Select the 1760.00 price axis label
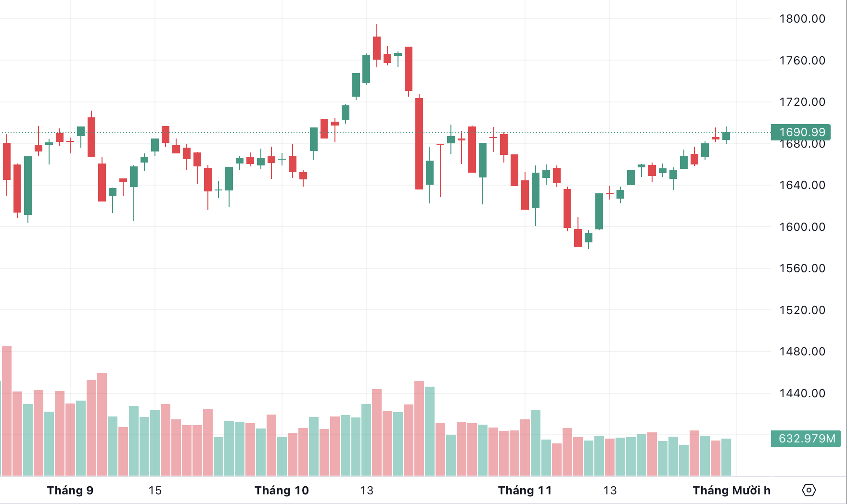Image resolution: width=847 pixels, height=504 pixels. [x=802, y=61]
